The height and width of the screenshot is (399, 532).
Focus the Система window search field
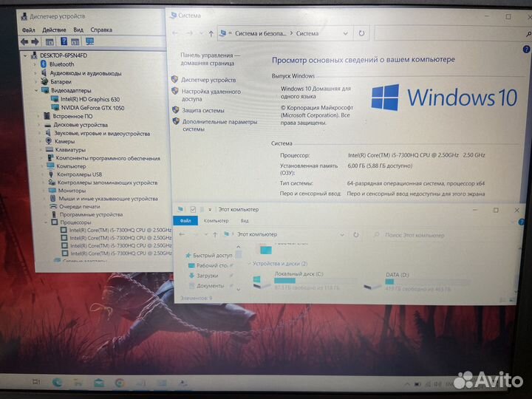pyautogui.click(x=449, y=33)
